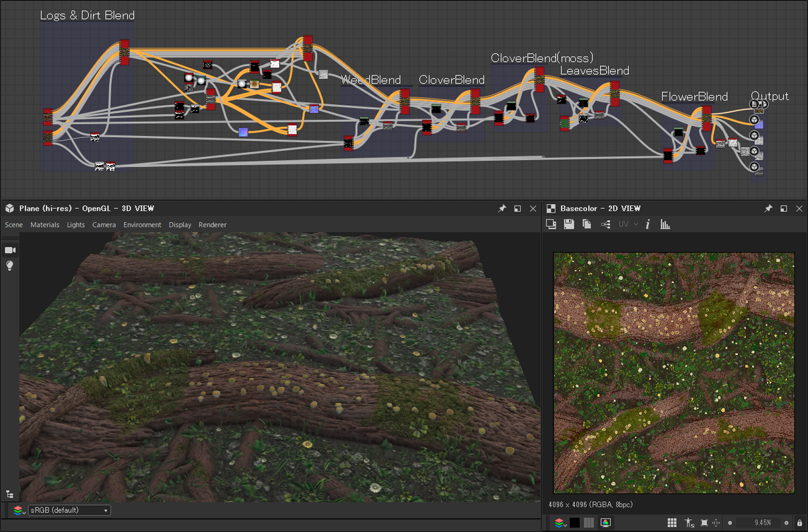
Task: Undock the 3D VIEW panel
Action: coord(517,209)
